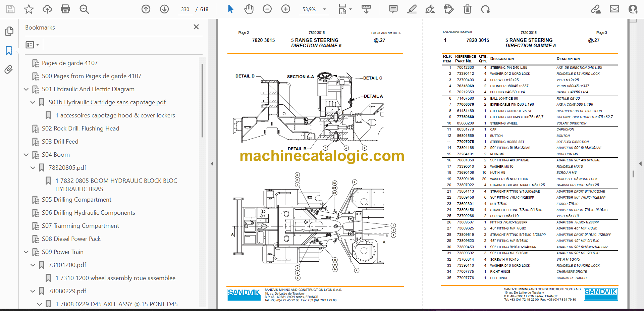Open the zoom level dropdown
The height and width of the screenshot is (311, 644).
[325, 9]
